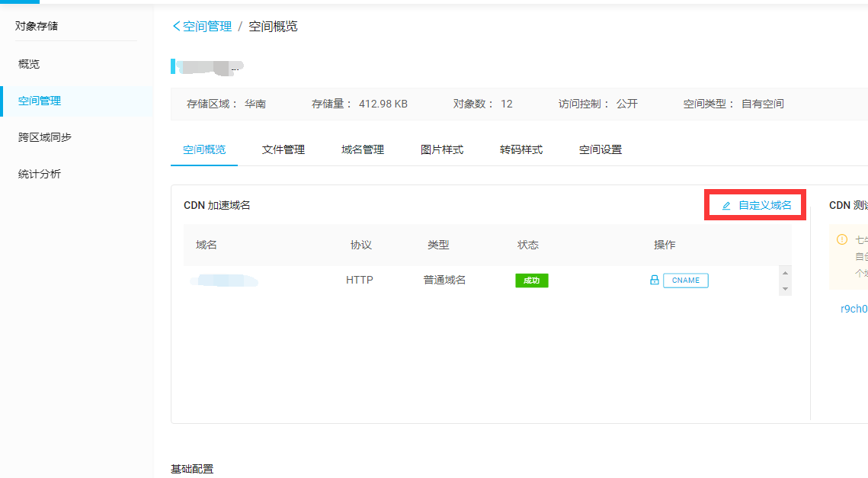
Task: Open the 域名管理 tab
Action: (362, 150)
